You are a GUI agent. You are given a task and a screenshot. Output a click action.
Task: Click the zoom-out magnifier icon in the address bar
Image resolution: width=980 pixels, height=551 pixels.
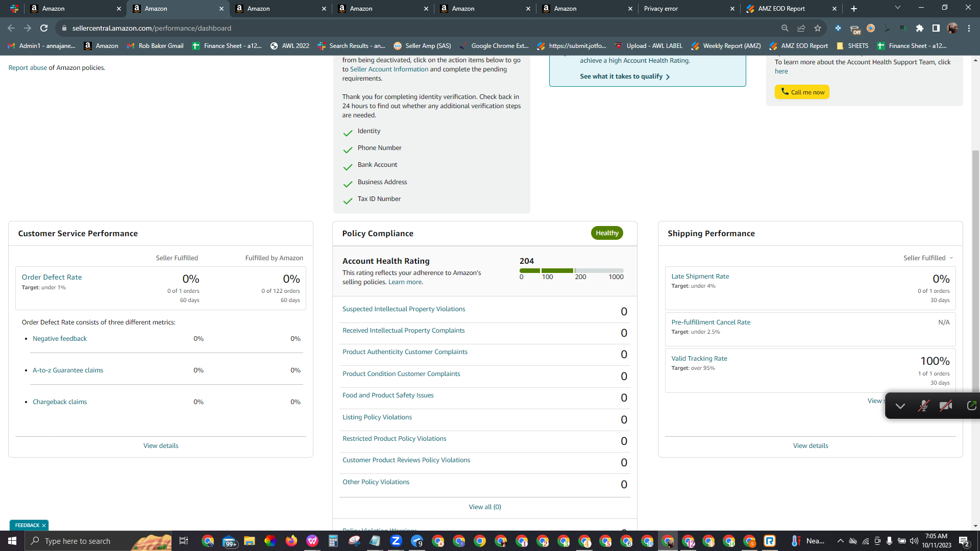785,28
